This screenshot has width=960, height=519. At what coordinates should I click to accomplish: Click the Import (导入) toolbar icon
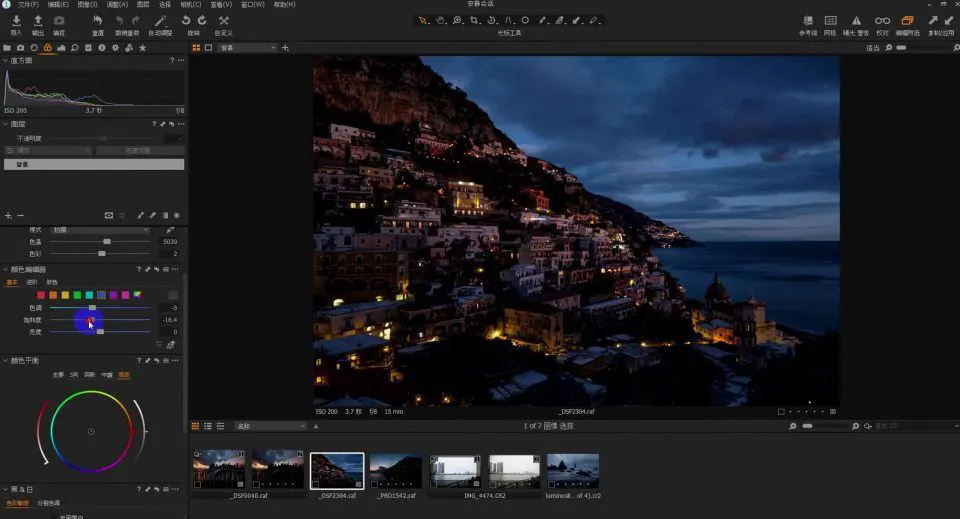pos(17,21)
